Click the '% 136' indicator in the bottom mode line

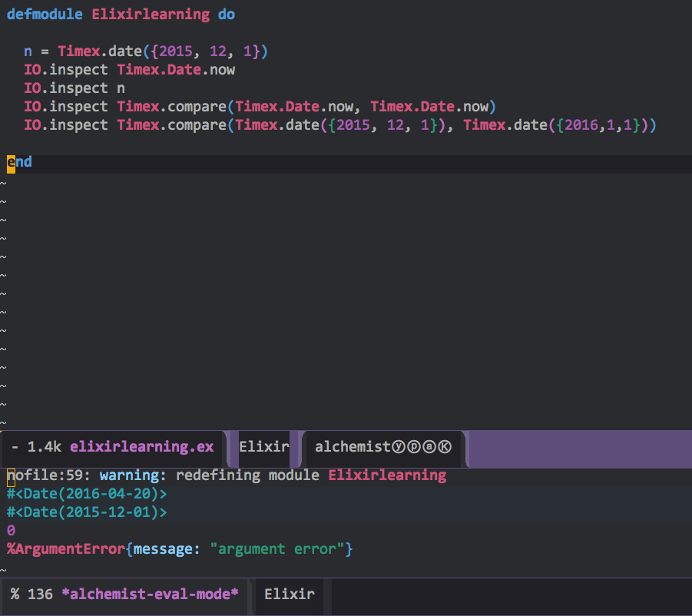tap(31, 594)
